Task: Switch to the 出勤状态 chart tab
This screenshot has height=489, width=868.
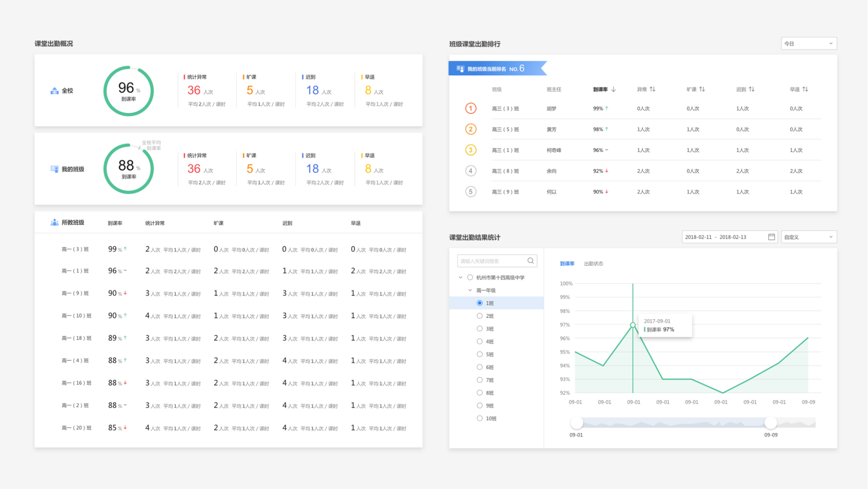Action: coord(593,264)
